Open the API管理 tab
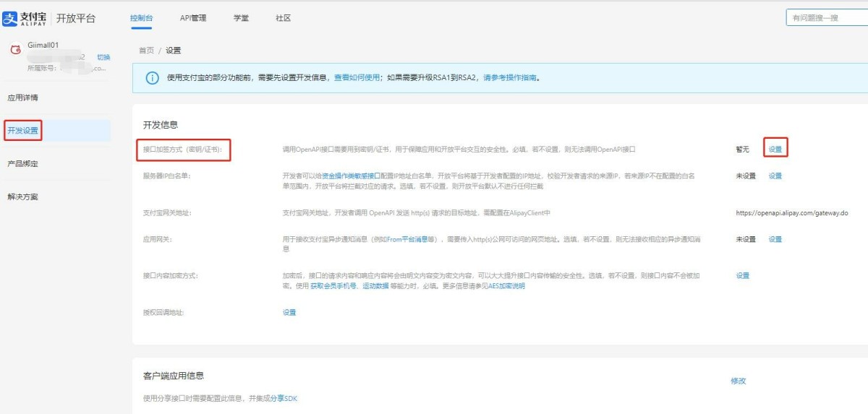The image size is (868, 414). 193,18
